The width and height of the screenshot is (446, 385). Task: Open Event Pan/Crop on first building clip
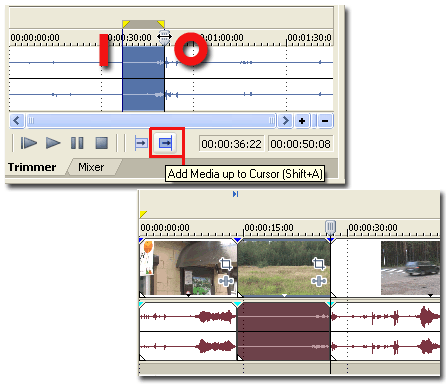(226, 264)
